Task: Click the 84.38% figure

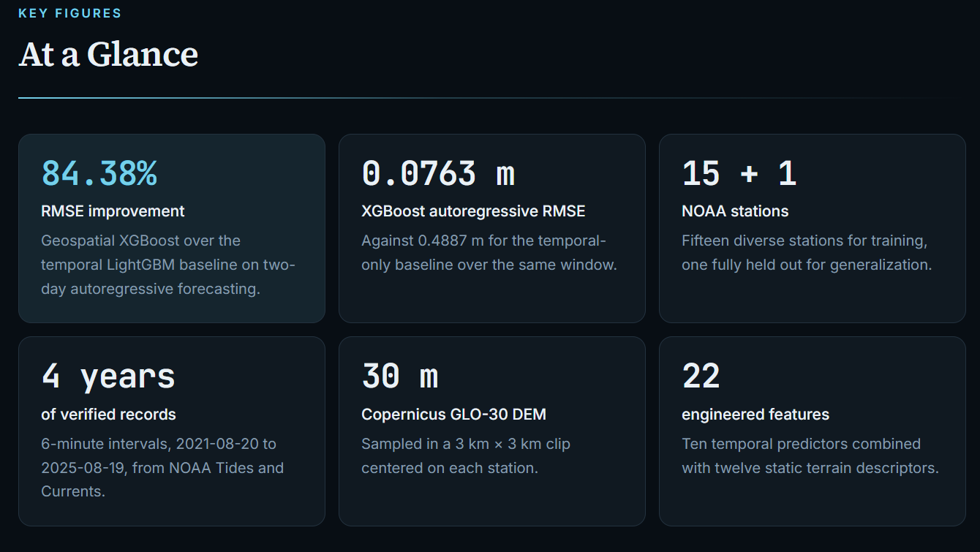Action: tap(99, 173)
